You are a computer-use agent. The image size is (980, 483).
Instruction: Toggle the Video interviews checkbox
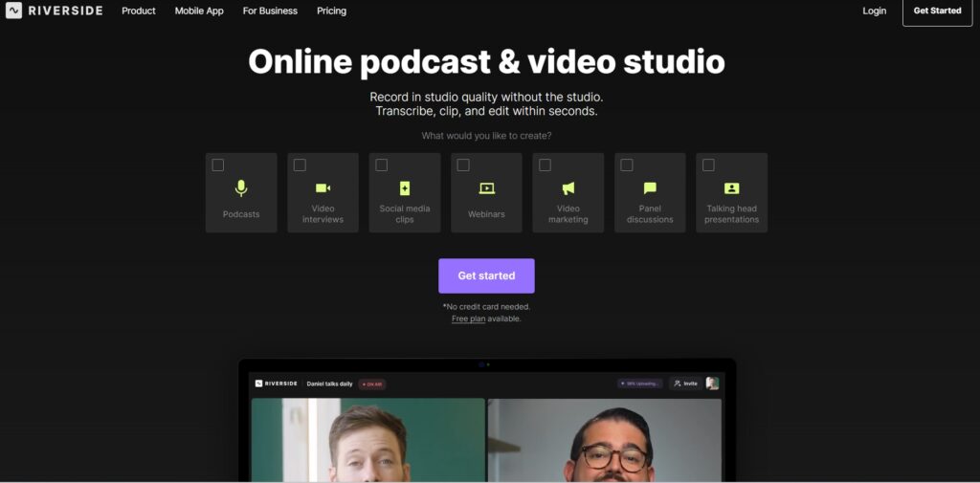pyautogui.click(x=300, y=165)
